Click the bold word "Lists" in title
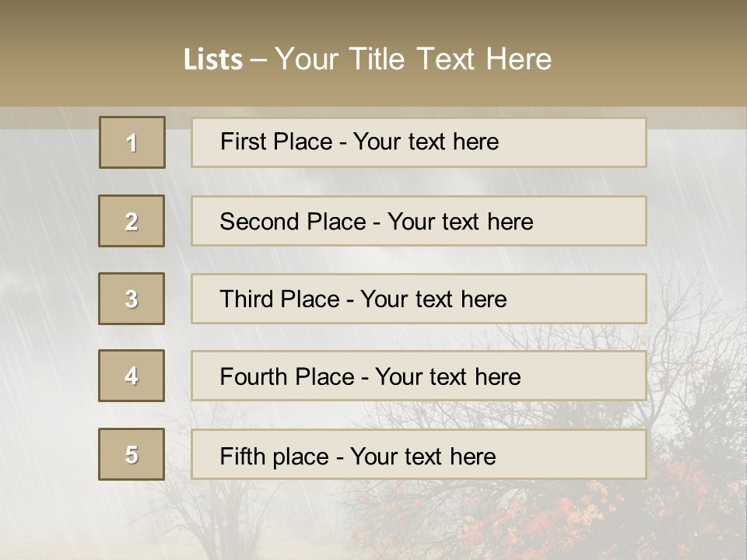Viewport: 747px width, 560px height. point(213,59)
